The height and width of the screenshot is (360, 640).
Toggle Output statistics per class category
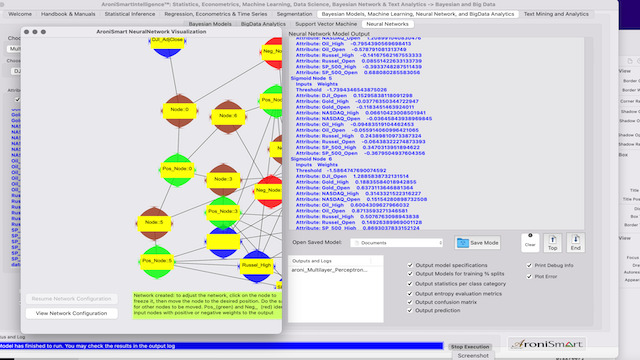click(x=410, y=284)
